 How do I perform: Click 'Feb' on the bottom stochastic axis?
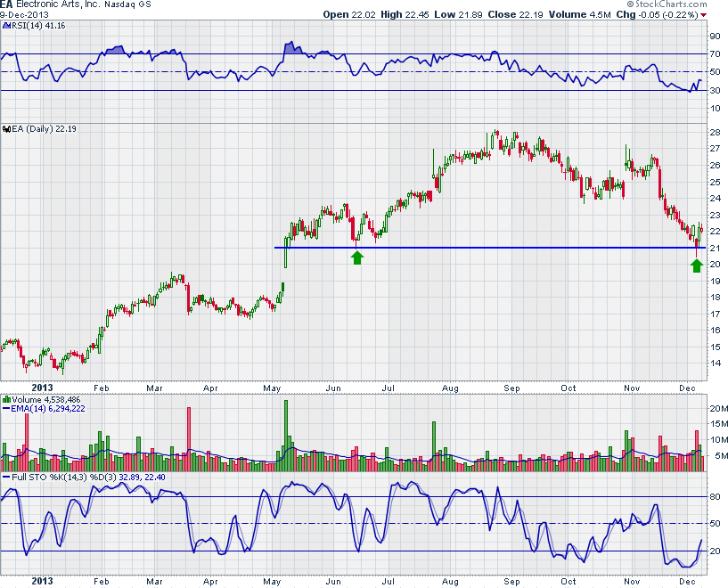pos(102,582)
